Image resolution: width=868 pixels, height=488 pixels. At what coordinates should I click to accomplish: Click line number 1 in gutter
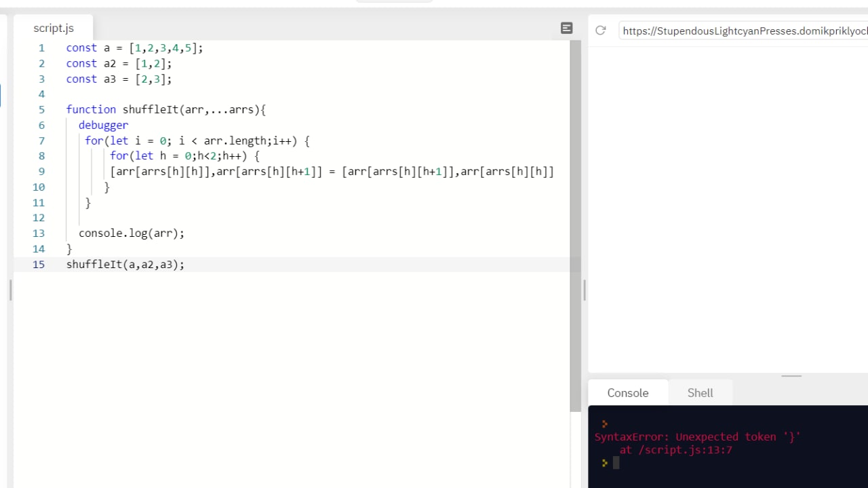pos(41,48)
